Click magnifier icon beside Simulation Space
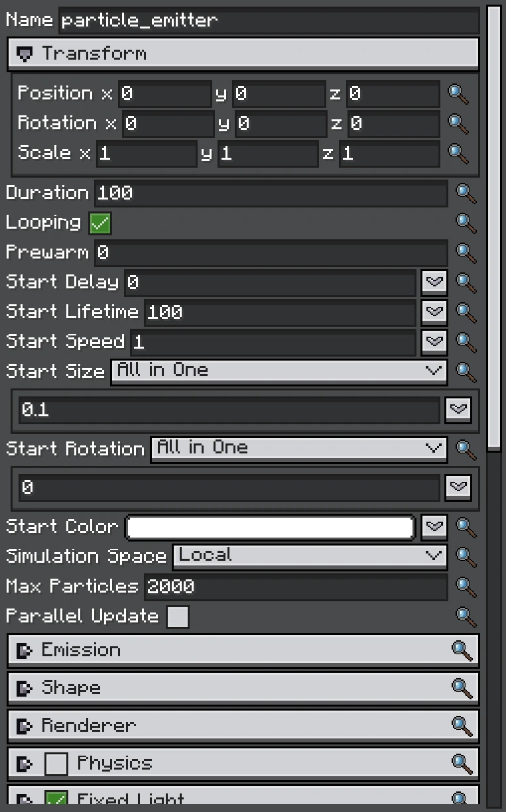506x812 pixels. [x=466, y=557]
